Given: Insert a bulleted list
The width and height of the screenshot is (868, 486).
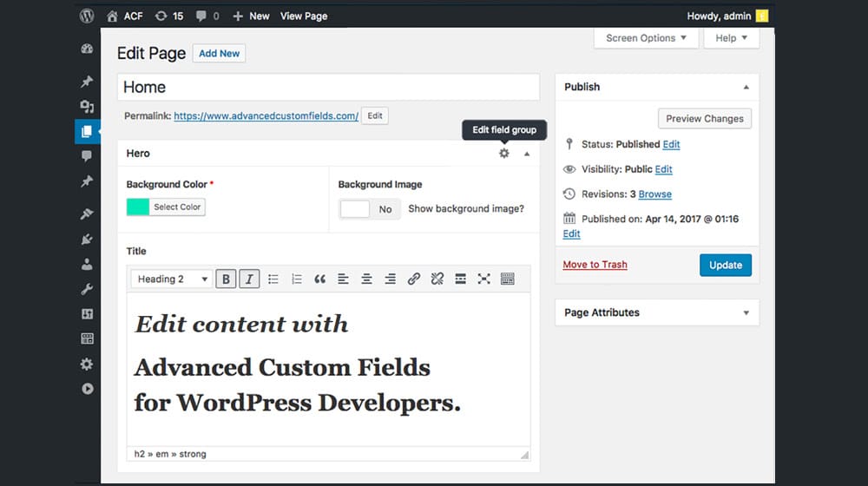Looking at the screenshot, I should point(273,279).
